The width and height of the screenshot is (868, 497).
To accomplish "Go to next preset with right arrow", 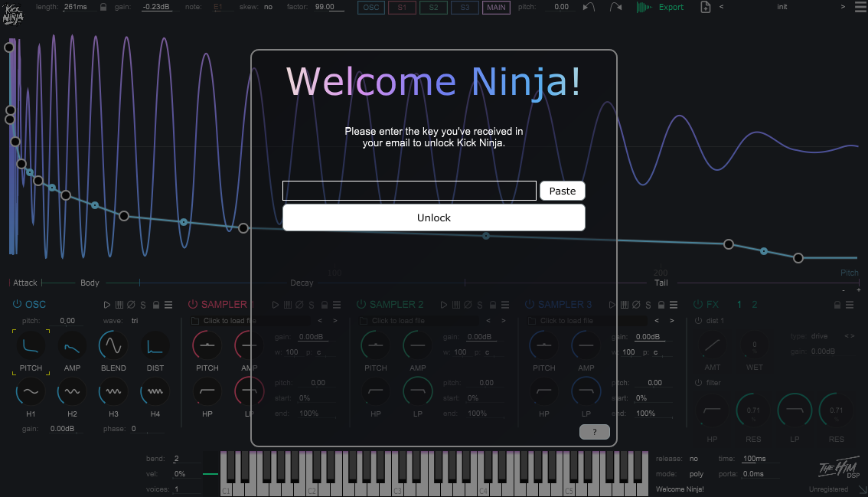I will [x=843, y=7].
